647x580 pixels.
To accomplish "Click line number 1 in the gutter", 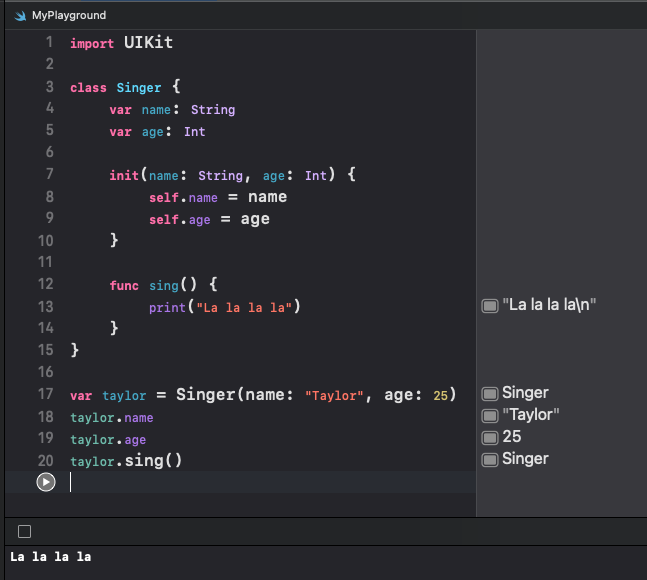I will [x=49, y=42].
